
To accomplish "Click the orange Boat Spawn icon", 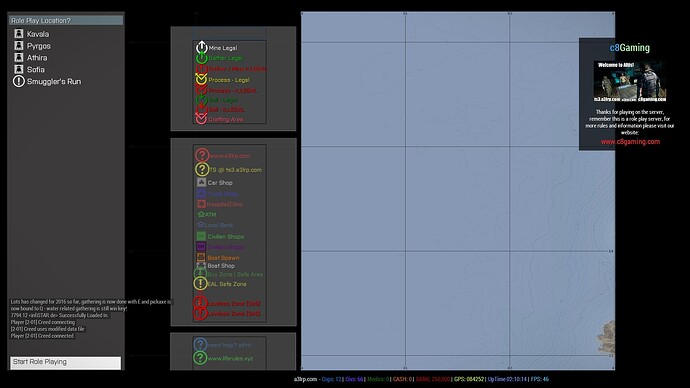I will (x=201, y=257).
